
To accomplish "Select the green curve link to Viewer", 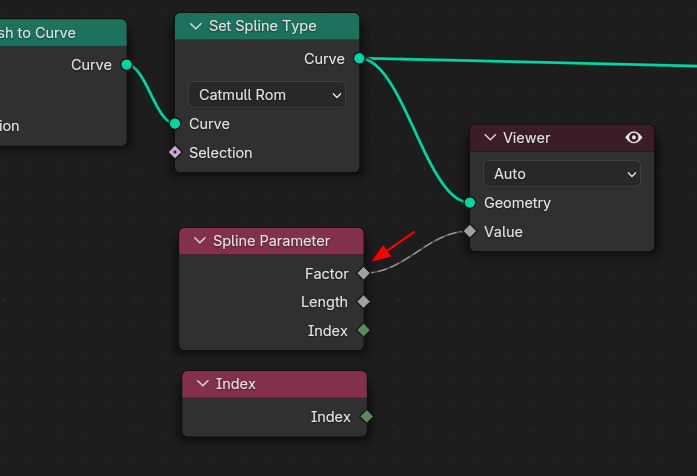I will (413, 129).
